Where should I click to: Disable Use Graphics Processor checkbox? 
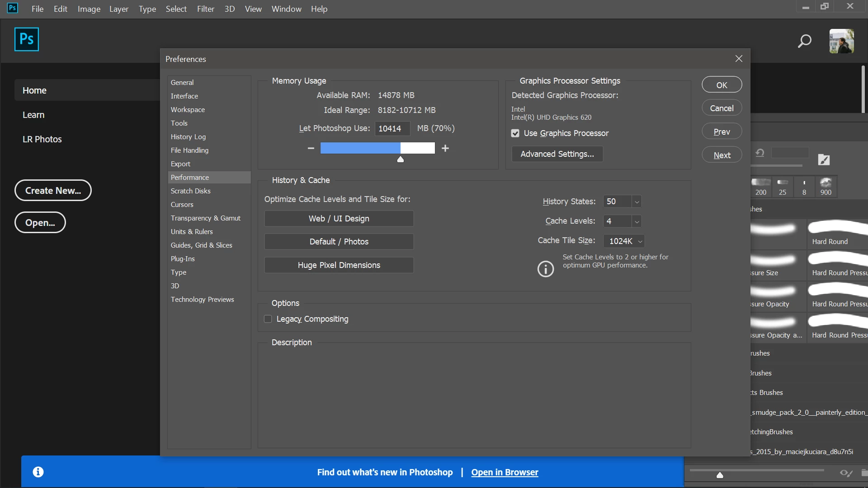click(515, 133)
